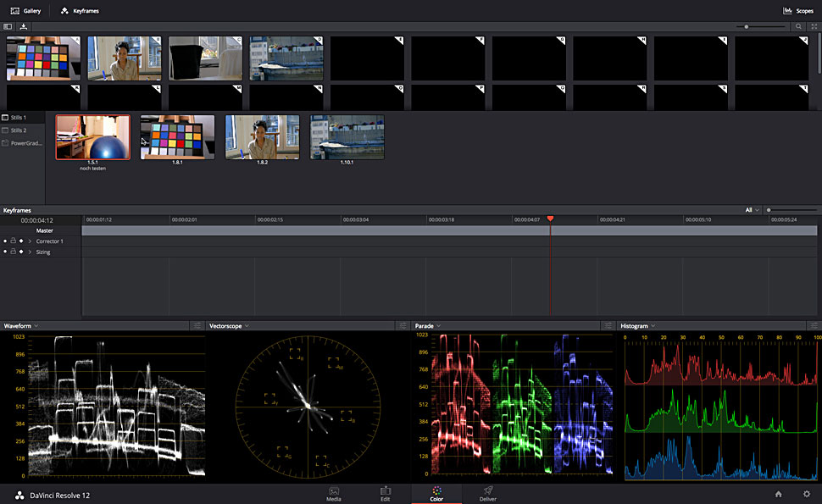Screen dimensions: 822x504
Task: Click the Gallery button
Action: (25, 11)
